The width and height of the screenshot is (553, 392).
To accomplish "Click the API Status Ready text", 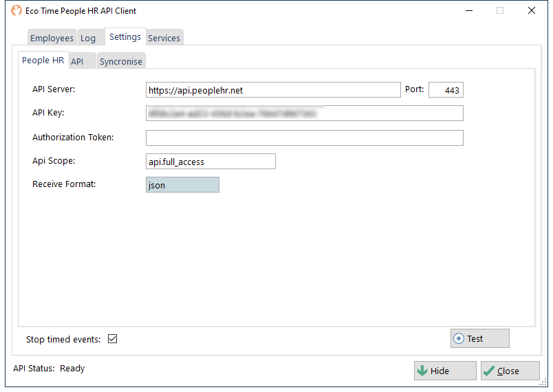I will coord(49,369).
